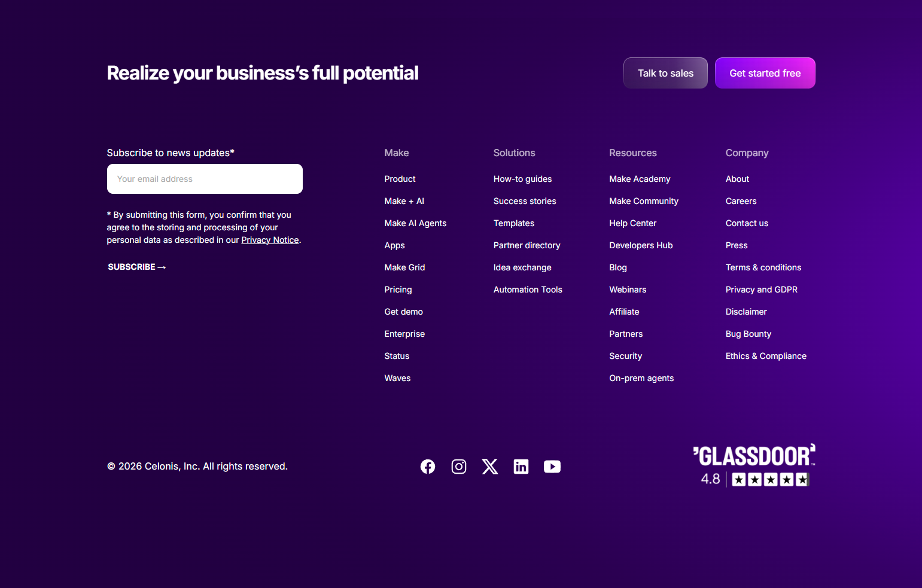The image size is (922, 588).
Task: Open the LinkedIn company page
Action: pos(521,467)
